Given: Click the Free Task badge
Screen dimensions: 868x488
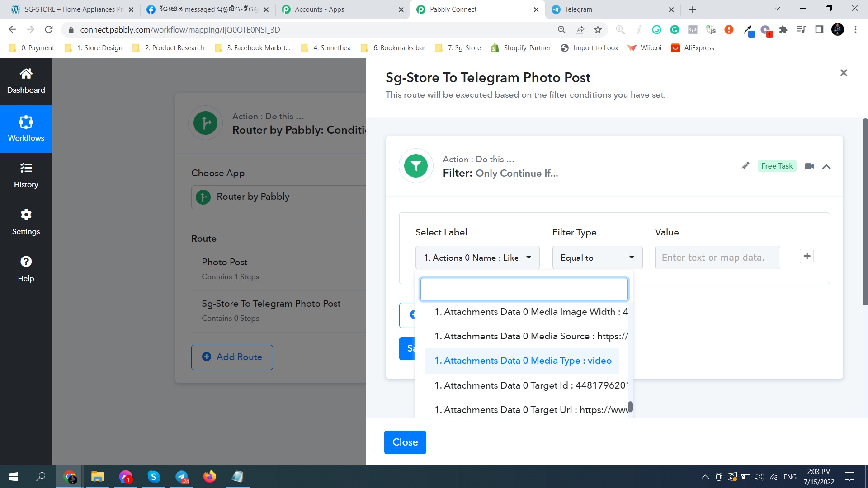Looking at the screenshot, I should tap(777, 166).
